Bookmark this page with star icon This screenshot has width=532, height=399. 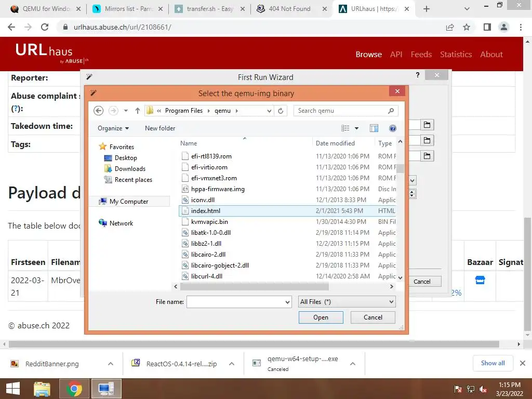point(467,27)
